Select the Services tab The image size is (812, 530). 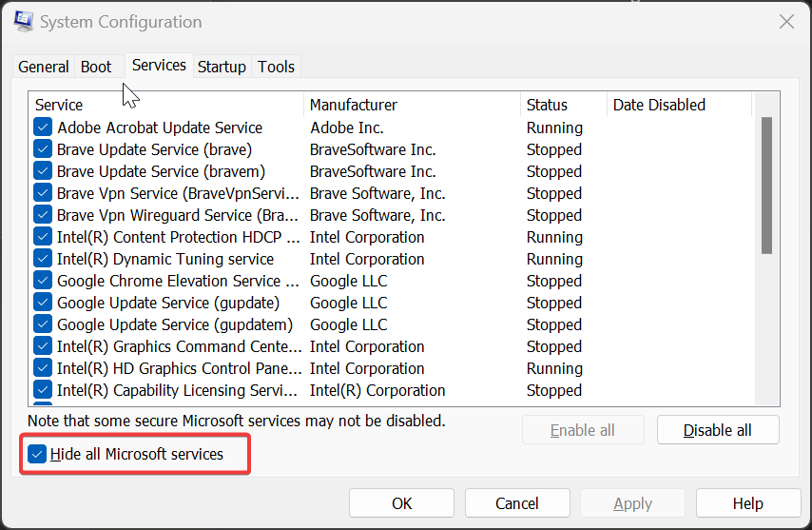pyautogui.click(x=159, y=66)
